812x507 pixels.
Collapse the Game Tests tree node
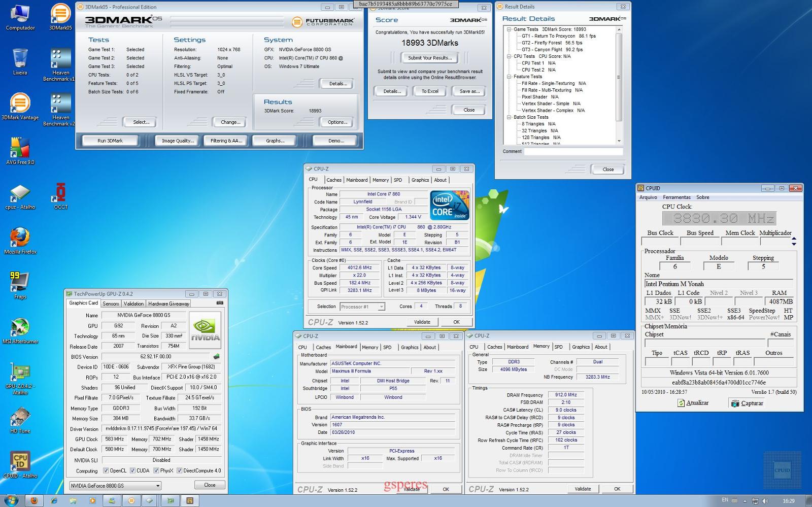[x=509, y=29]
